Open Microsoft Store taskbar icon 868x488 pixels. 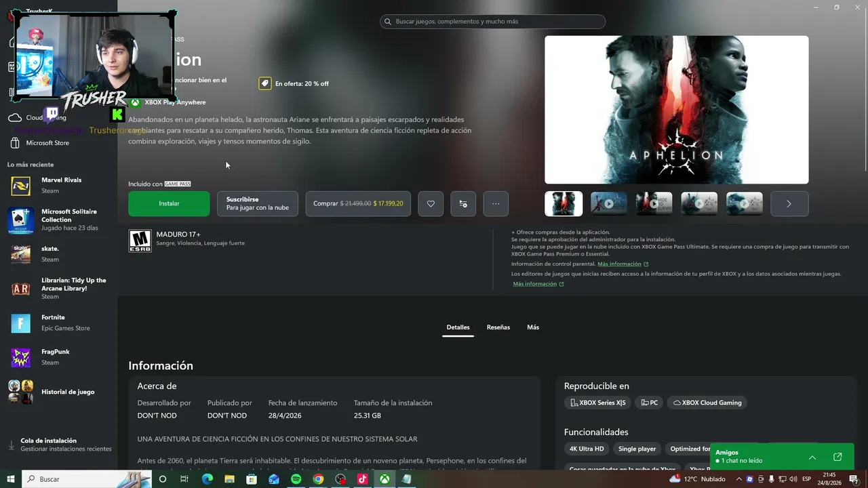252,479
